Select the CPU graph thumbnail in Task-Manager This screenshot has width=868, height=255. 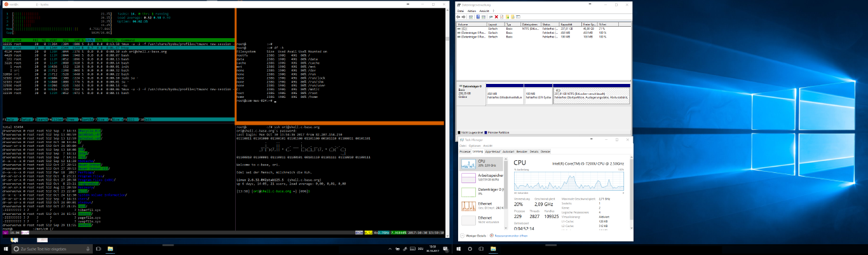click(x=467, y=163)
